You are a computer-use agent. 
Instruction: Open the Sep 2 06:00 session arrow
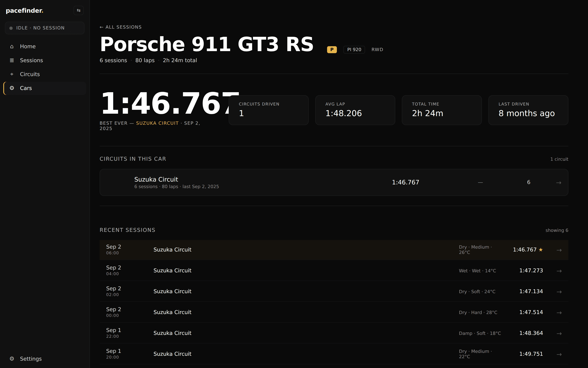pos(559,250)
